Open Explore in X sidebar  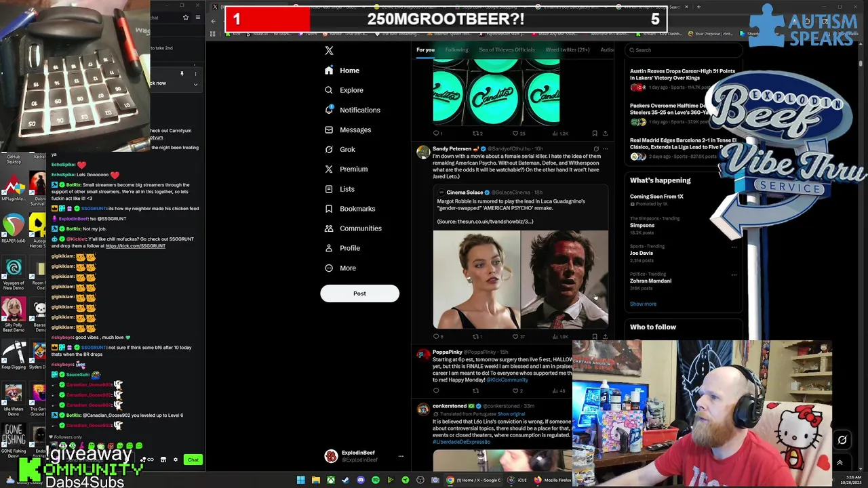click(344, 90)
